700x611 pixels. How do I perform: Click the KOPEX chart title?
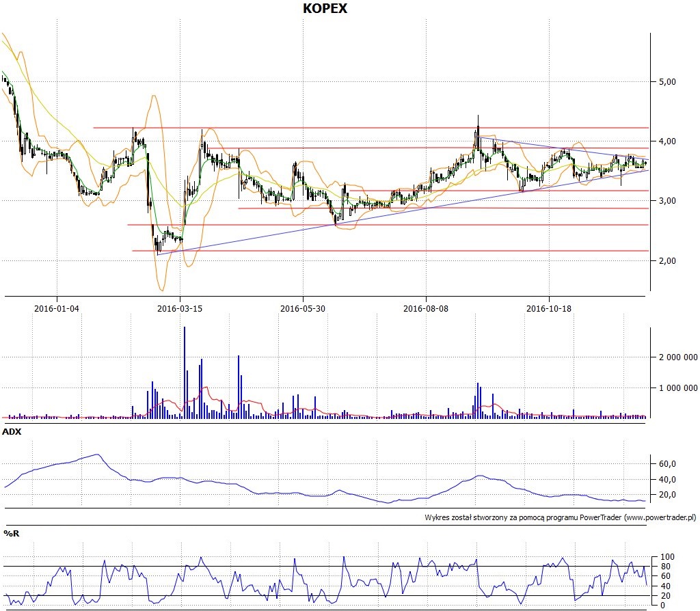coord(325,8)
